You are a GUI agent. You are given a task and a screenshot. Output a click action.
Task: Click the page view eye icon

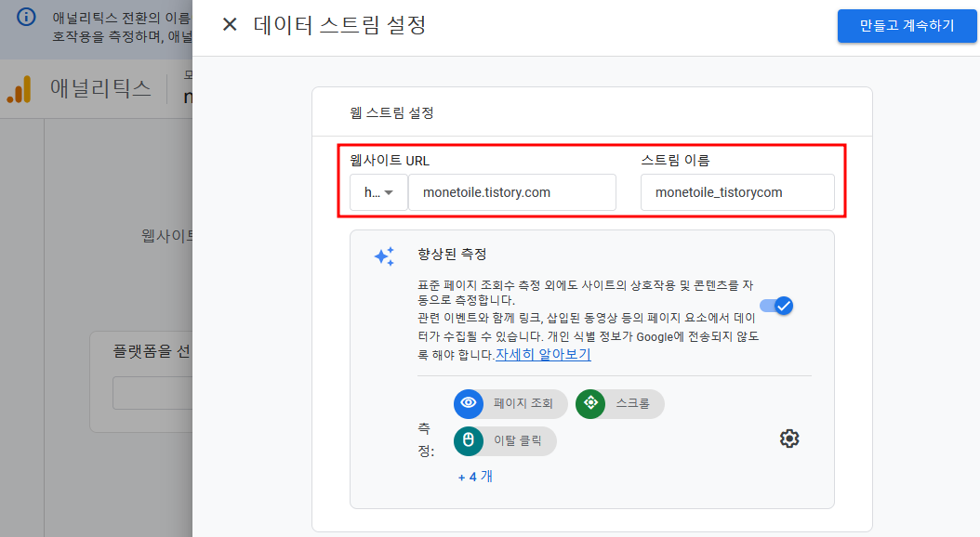point(468,403)
